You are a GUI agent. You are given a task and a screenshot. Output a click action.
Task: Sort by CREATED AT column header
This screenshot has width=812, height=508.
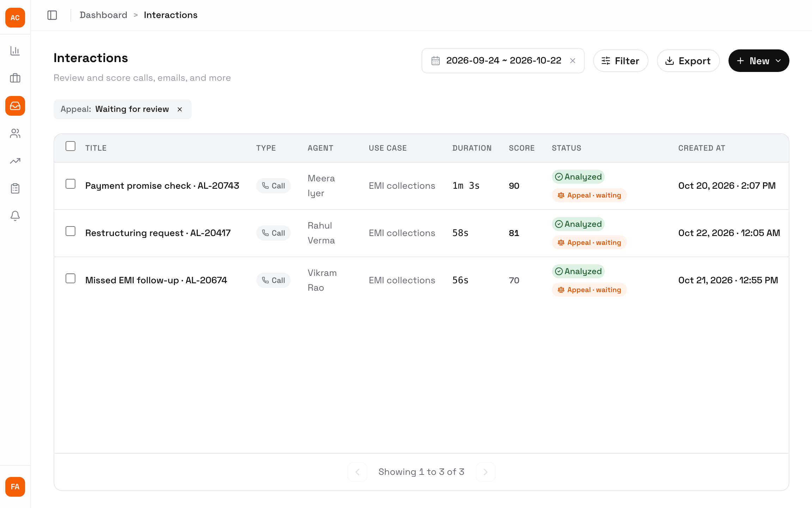click(702, 148)
